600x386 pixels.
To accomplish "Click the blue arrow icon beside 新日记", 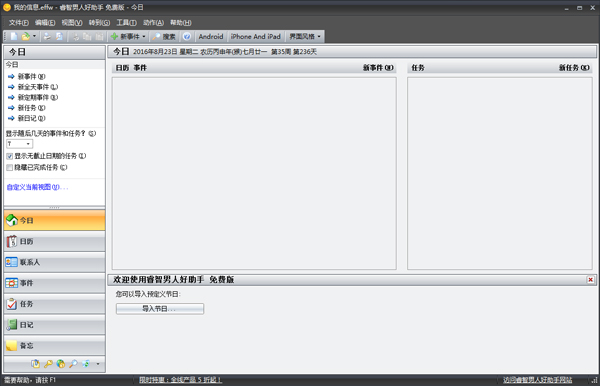I will click(x=11, y=118).
